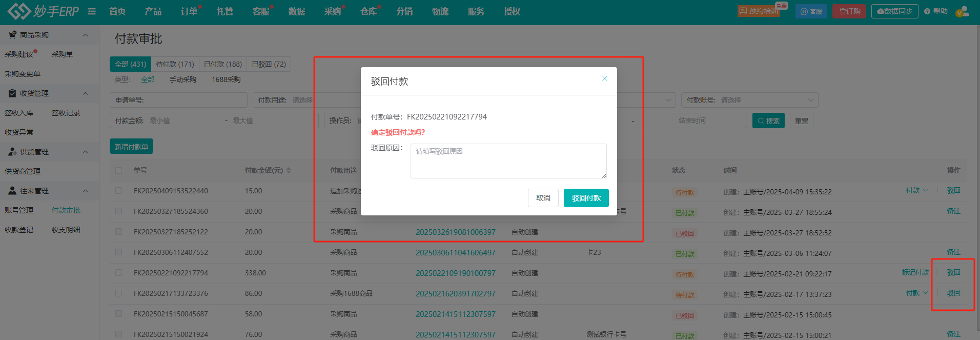Check the row FK20250217133723376 checkbox

click(x=119, y=293)
